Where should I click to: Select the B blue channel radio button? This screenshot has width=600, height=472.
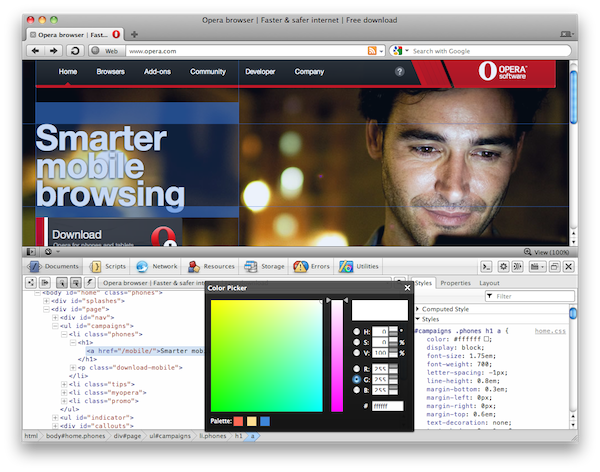357,391
